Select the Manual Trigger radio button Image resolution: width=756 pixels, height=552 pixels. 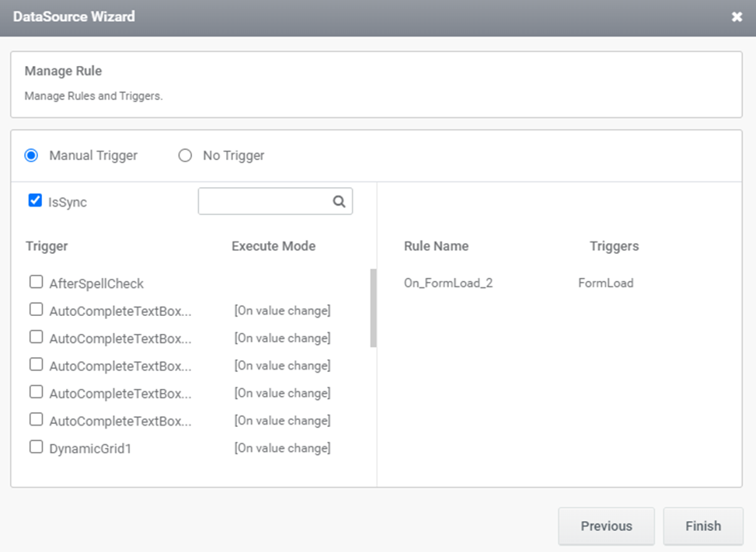pyautogui.click(x=31, y=155)
